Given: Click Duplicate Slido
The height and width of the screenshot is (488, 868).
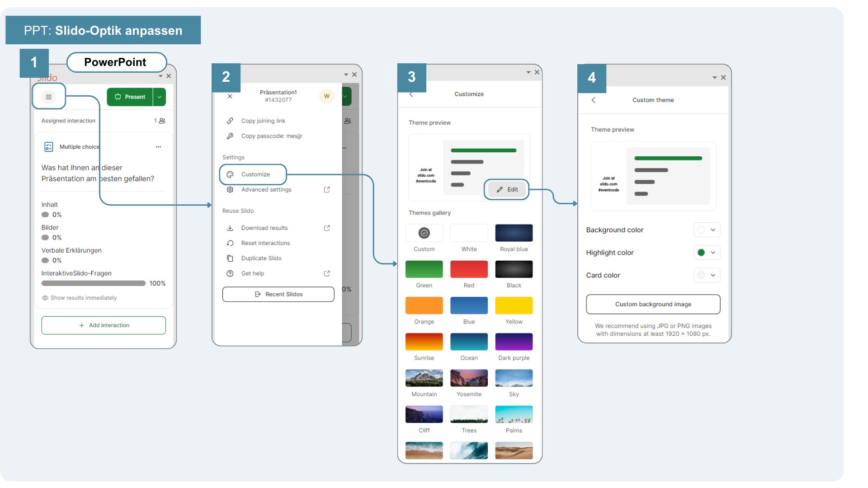Looking at the screenshot, I should point(261,258).
